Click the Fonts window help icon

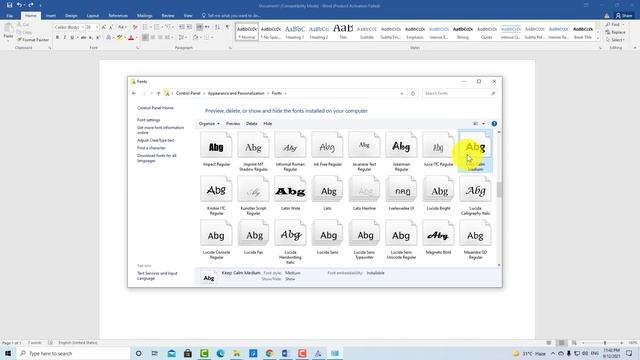[494, 124]
